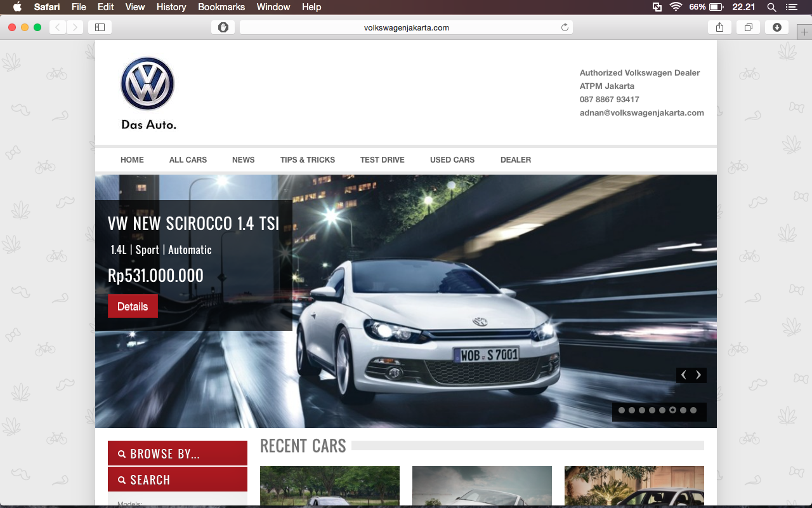Open the File menu

(79, 7)
